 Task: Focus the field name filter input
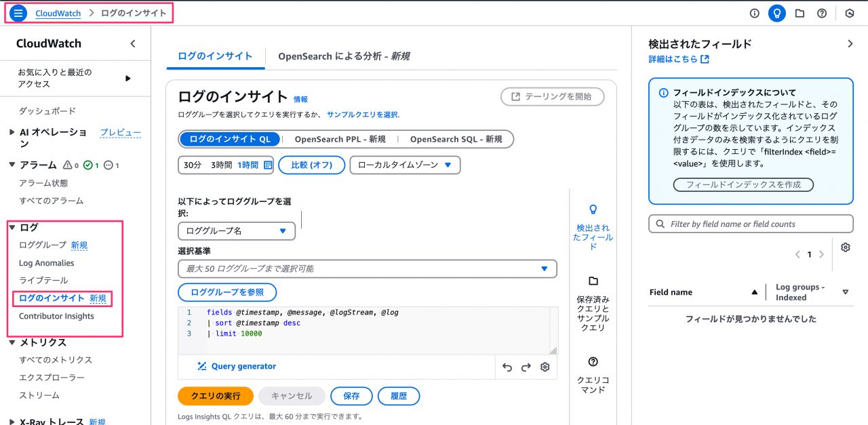(x=751, y=224)
